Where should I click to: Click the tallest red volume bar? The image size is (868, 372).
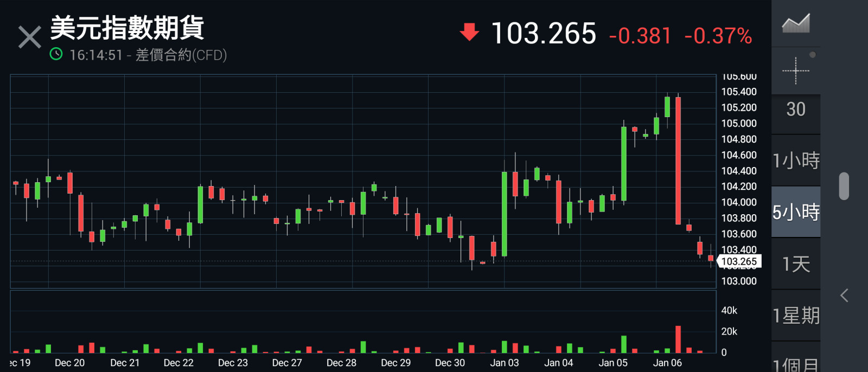click(678, 339)
